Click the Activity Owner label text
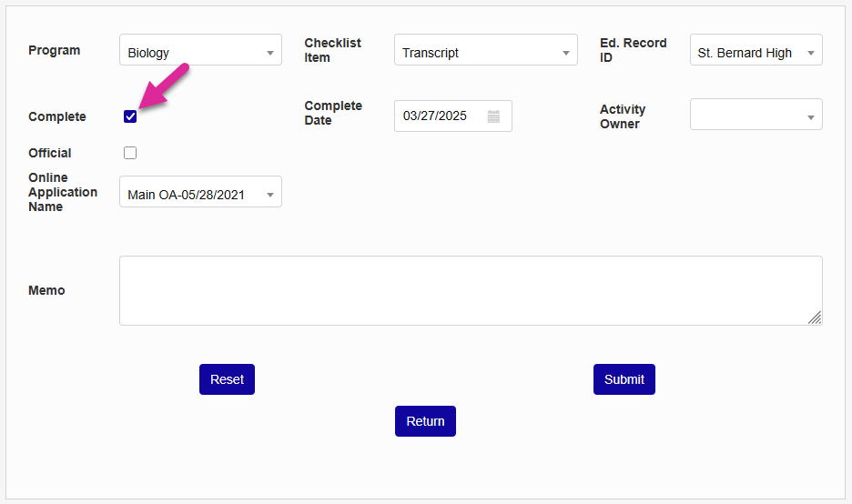The height and width of the screenshot is (504, 852). pyautogui.click(x=623, y=116)
